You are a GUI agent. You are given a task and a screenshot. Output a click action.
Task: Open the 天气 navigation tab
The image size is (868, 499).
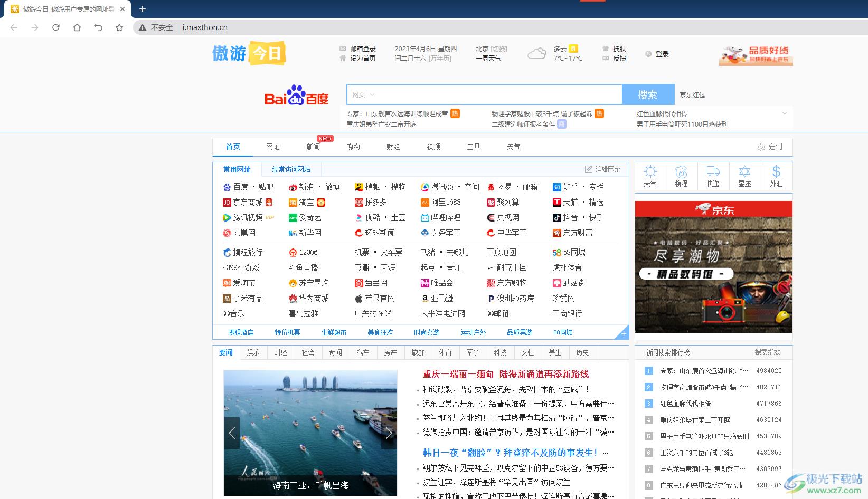click(514, 147)
